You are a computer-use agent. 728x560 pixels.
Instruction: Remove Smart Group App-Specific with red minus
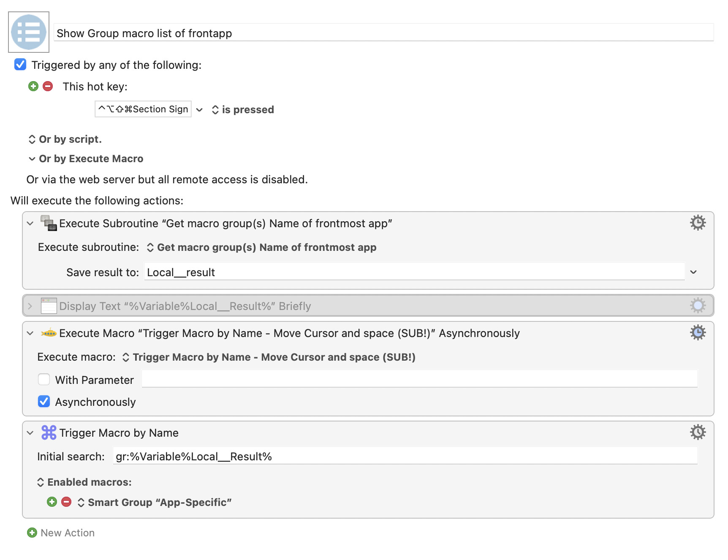click(66, 502)
